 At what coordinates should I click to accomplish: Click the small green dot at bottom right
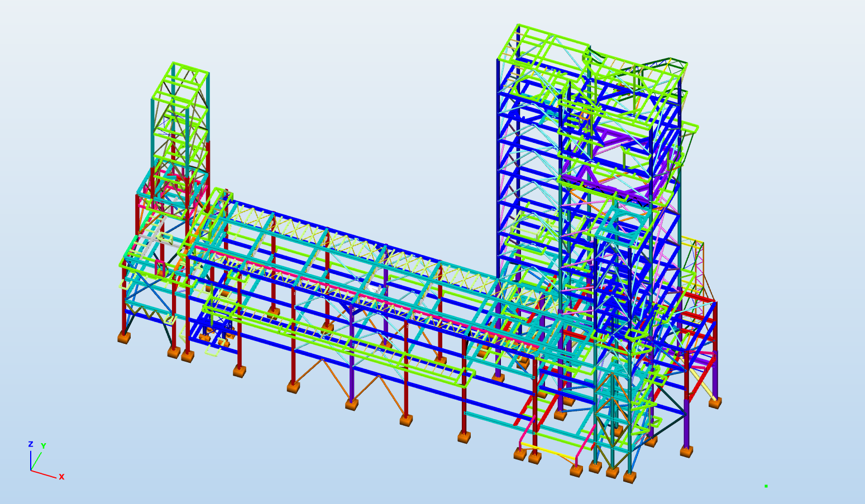[x=766, y=486]
